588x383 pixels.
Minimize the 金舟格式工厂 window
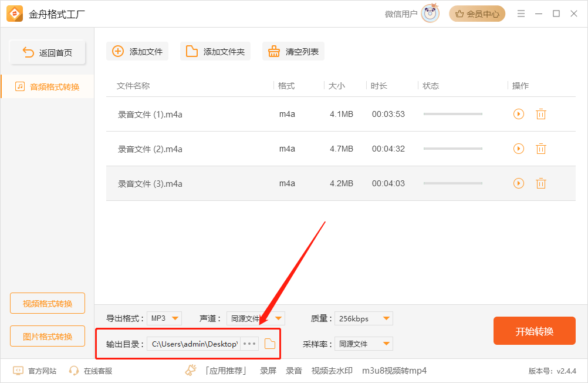click(539, 14)
